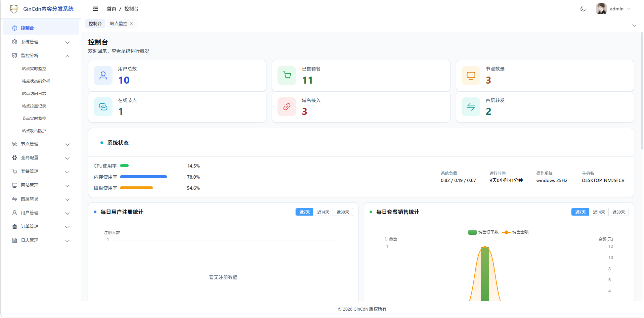Switch to the 控制台 page tab
This screenshot has height=318, width=644.
coord(95,24)
